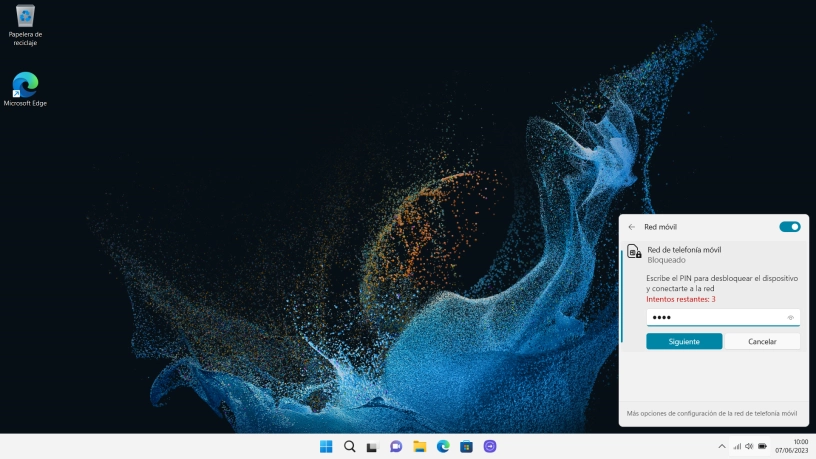Launch Edge from the taskbar
The width and height of the screenshot is (816, 459).
443,446
